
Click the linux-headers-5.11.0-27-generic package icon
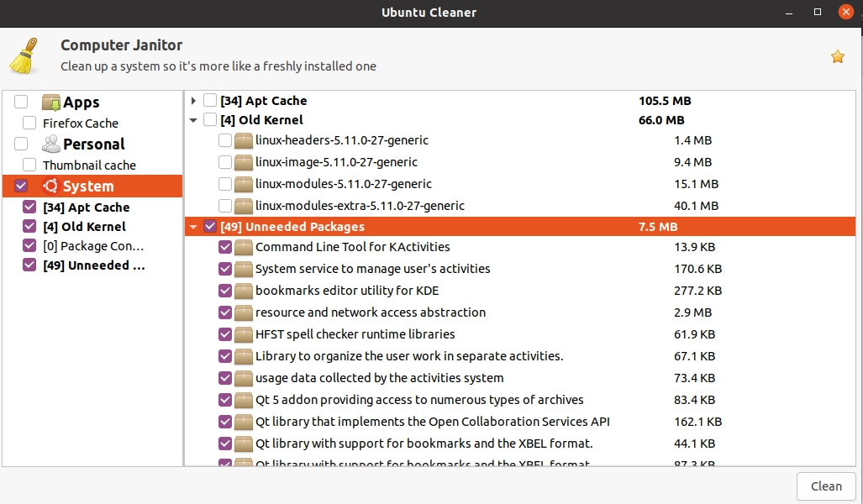244,140
